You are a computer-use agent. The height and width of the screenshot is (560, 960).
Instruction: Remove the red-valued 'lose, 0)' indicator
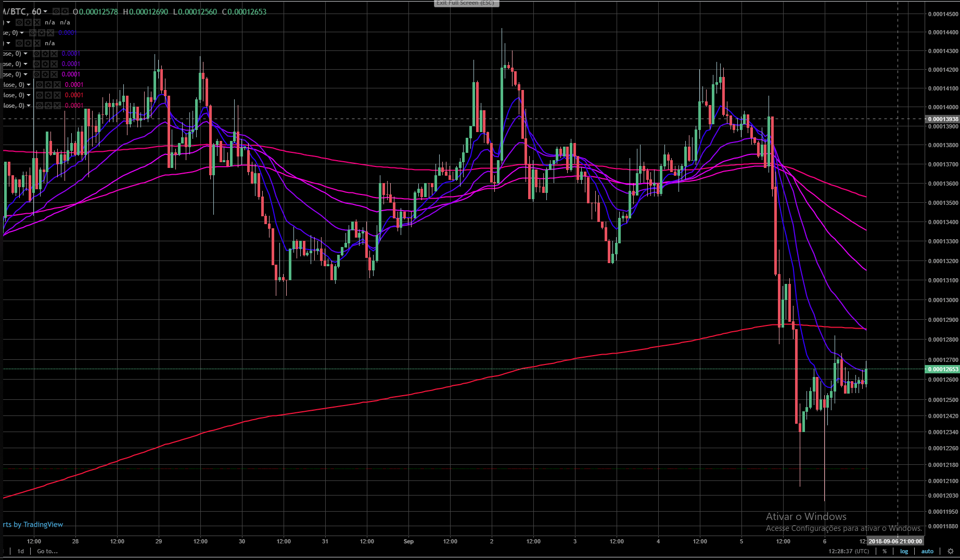[57, 95]
